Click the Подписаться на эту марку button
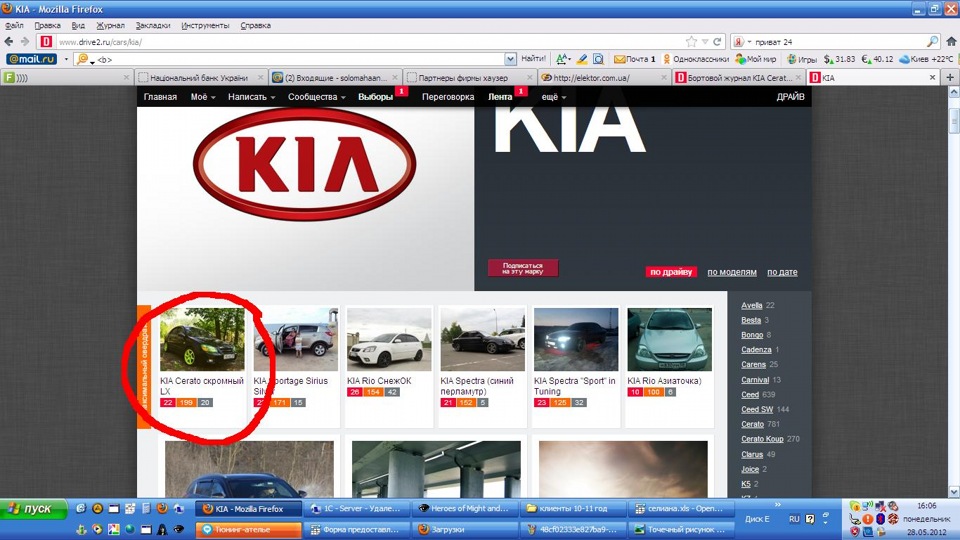960x540 pixels. 523,268
